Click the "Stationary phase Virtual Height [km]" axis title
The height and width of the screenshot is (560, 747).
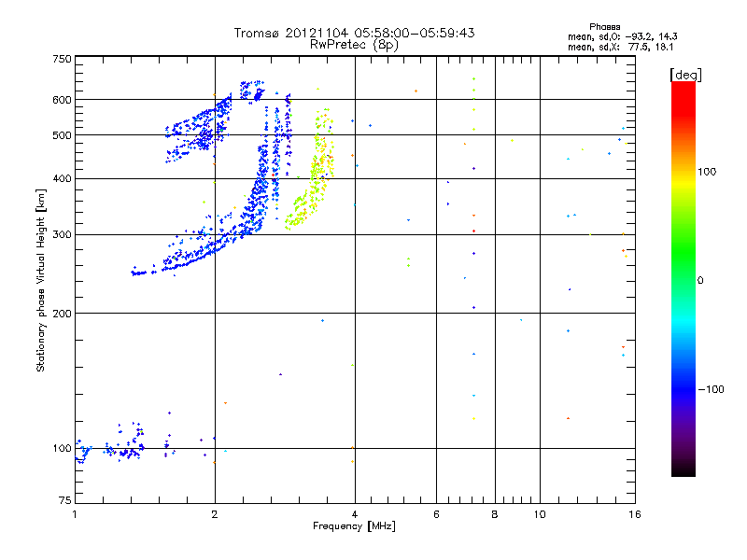click(41, 280)
